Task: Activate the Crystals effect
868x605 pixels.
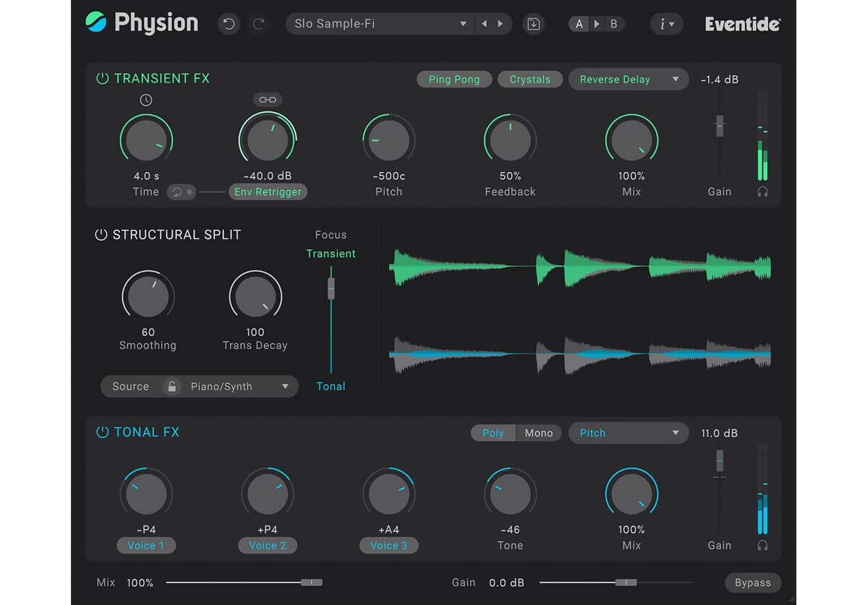Action: click(x=530, y=79)
